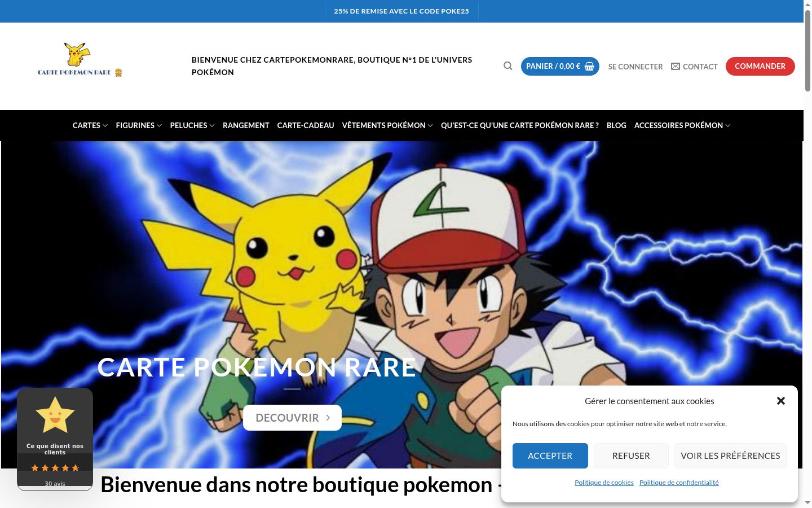The width and height of the screenshot is (812, 508).
Task: Click the red Commander button
Action: [x=760, y=66]
